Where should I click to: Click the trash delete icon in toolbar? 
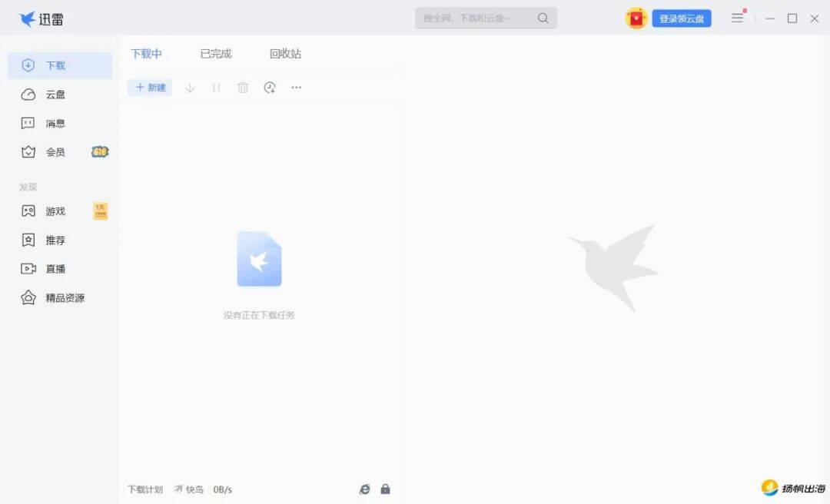(243, 88)
